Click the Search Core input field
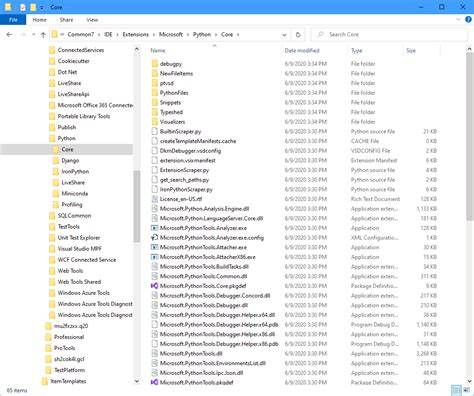Image resolution: width=474 pixels, height=396 pixels. 389,34
